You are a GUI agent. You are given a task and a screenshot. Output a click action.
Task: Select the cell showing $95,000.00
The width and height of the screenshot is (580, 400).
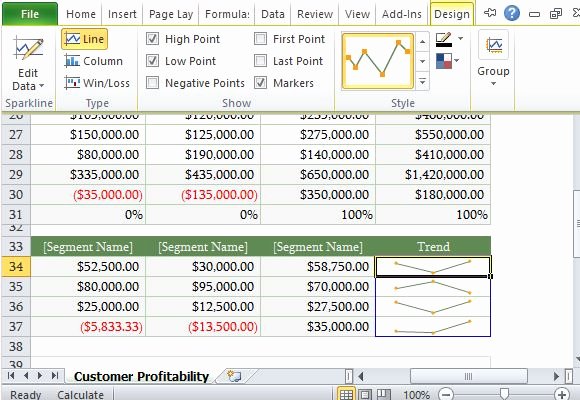click(x=203, y=286)
